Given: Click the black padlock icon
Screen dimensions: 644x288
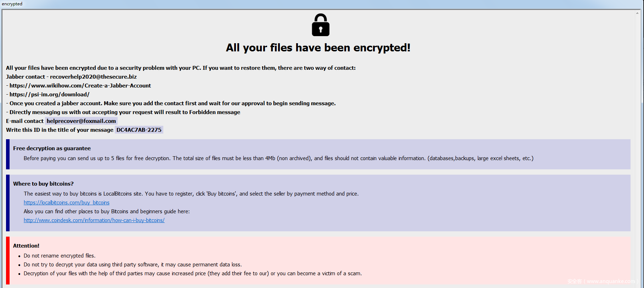Looking at the screenshot, I should (x=321, y=25).
